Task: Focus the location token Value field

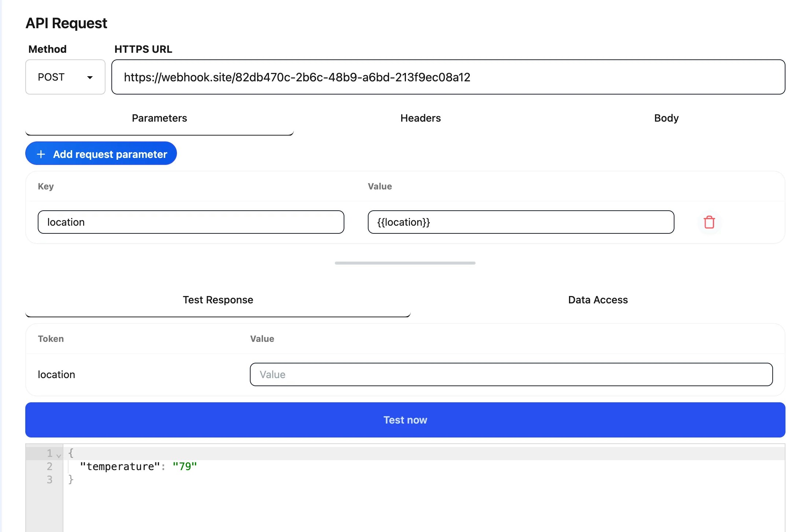Action: pos(511,374)
